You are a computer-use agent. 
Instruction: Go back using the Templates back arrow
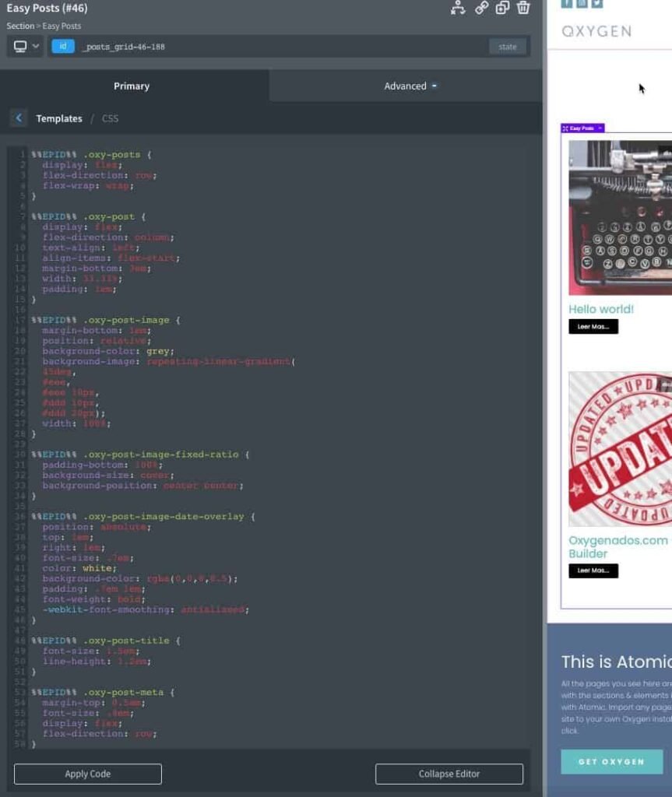pyautogui.click(x=19, y=118)
